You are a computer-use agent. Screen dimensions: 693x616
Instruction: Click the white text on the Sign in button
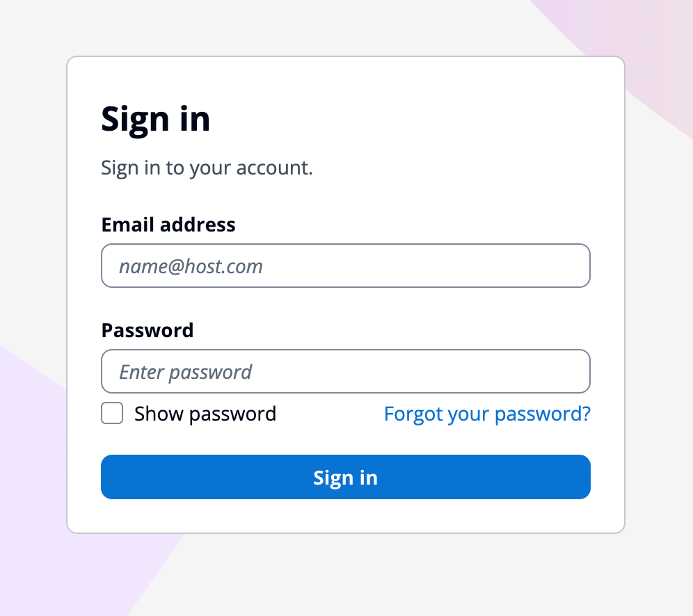[345, 478]
